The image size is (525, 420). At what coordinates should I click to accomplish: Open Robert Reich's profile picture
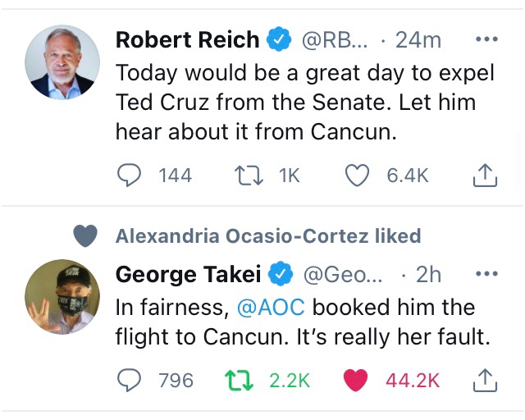(62, 62)
